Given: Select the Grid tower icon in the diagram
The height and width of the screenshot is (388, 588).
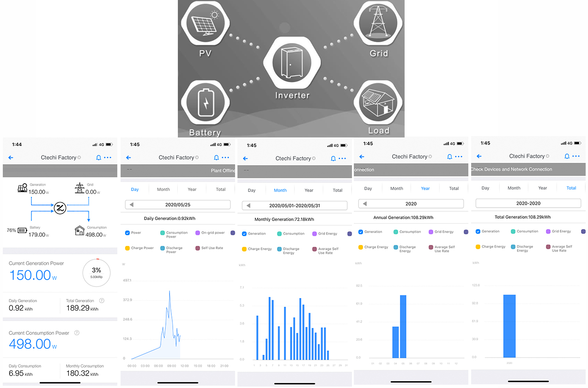Looking at the screenshot, I should [378, 23].
